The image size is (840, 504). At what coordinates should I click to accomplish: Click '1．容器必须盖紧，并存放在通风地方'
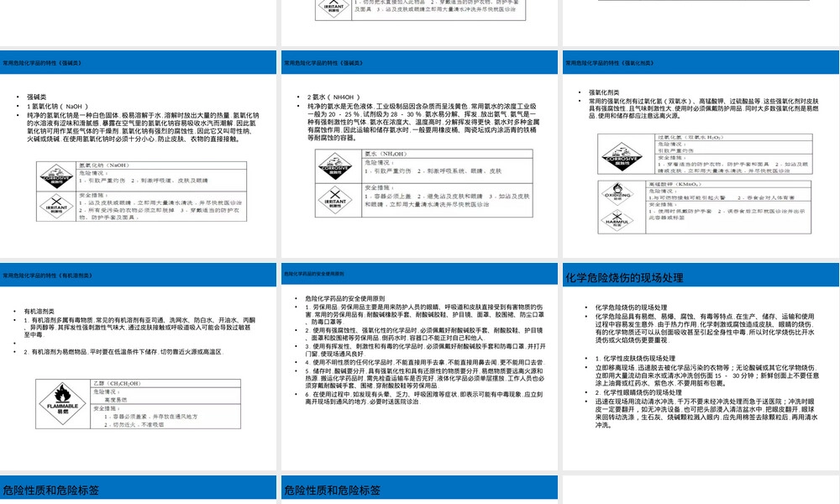pos(151,417)
